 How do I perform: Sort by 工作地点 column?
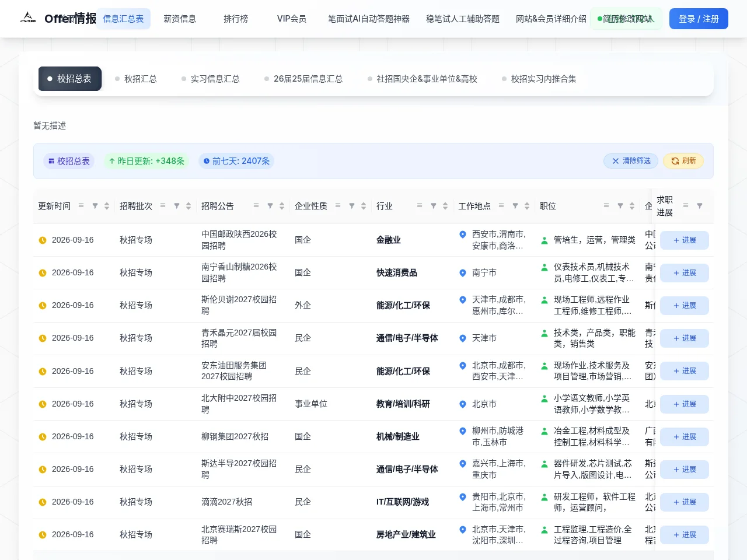point(527,206)
